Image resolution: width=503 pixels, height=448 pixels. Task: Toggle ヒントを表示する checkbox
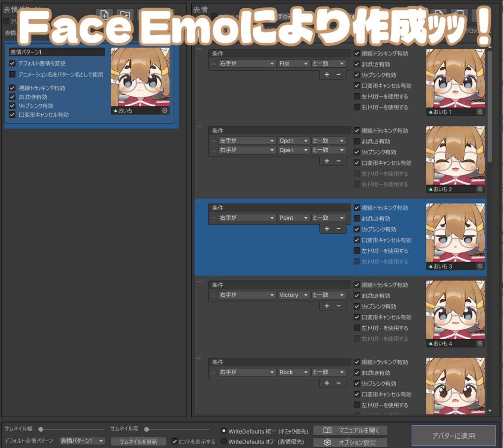174,441
